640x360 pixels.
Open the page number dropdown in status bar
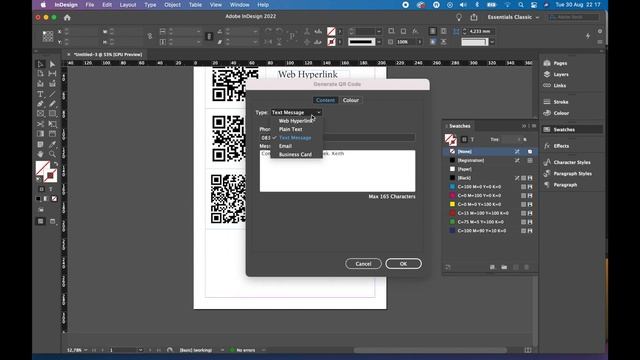[141, 350]
